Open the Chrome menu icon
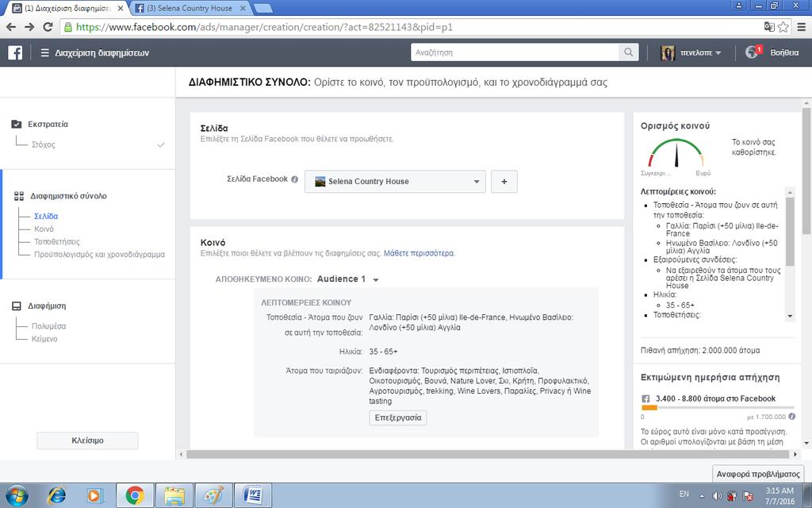The image size is (812, 508). coord(801,27)
